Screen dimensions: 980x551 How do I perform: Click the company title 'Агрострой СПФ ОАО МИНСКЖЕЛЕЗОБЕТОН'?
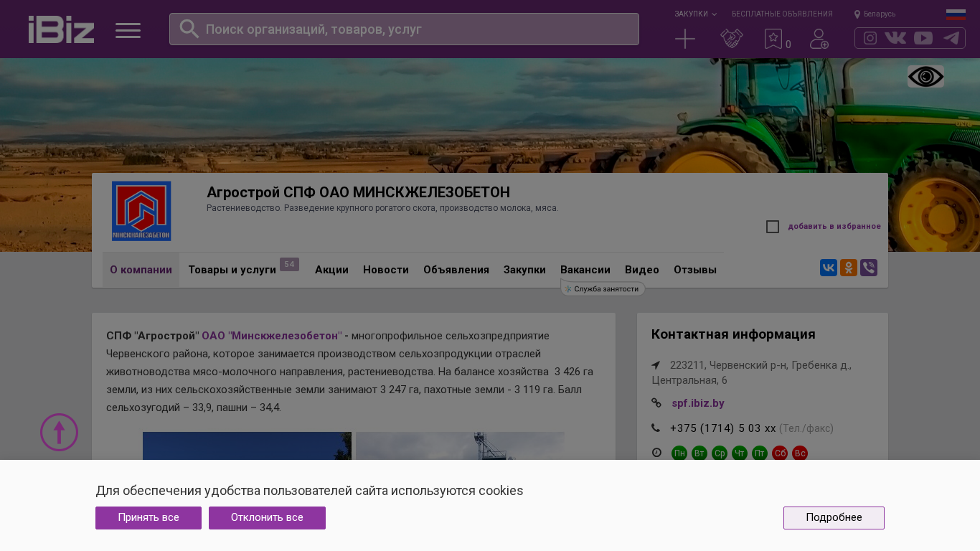click(x=358, y=192)
